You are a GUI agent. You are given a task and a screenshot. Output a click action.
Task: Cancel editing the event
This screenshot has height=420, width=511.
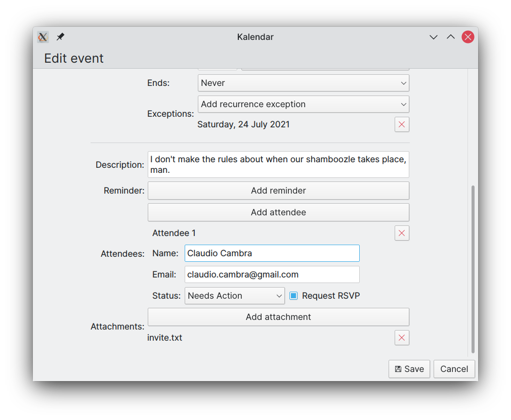click(x=454, y=369)
